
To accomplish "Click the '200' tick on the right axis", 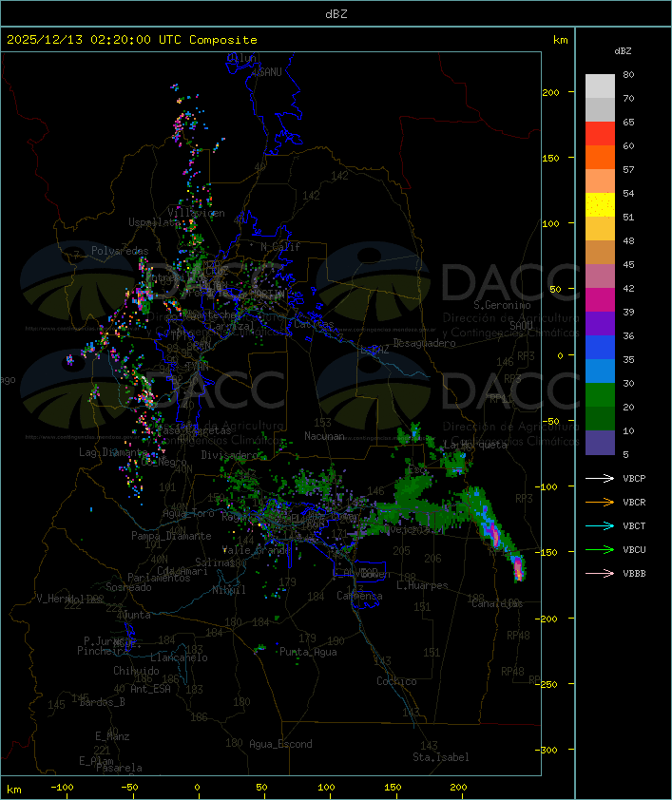I will coord(550,92).
